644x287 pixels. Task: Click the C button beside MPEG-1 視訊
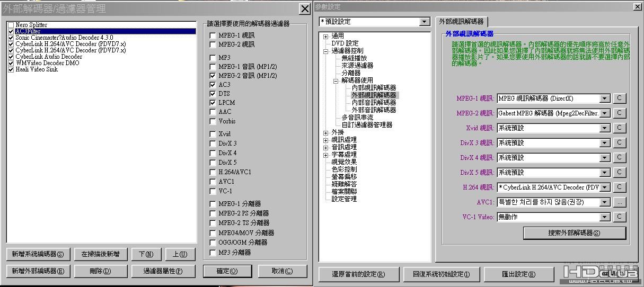click(x=619, y=98)
